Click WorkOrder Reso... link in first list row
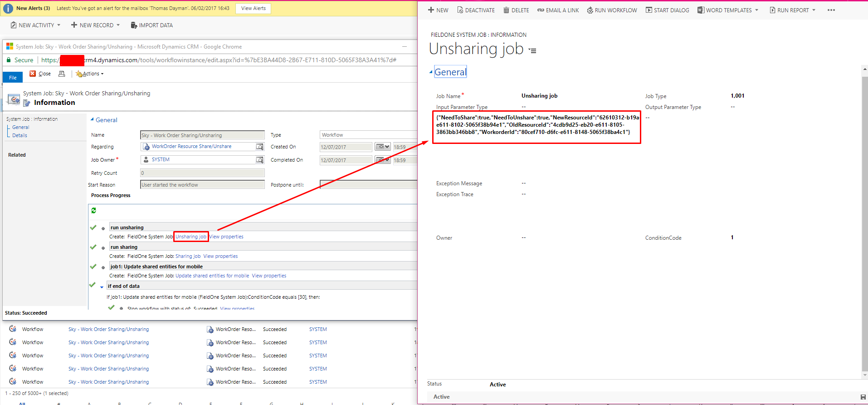This screenshot has height=405, width=868. 235,329
